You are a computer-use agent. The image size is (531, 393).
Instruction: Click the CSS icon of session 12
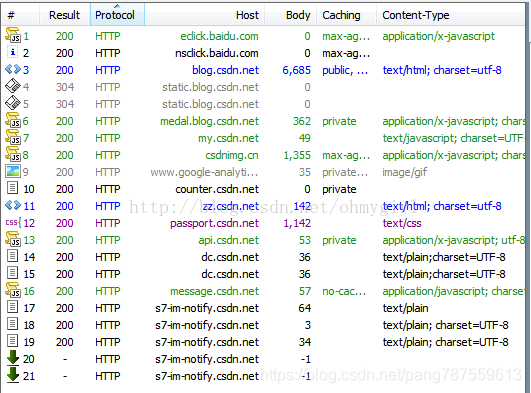13,223
